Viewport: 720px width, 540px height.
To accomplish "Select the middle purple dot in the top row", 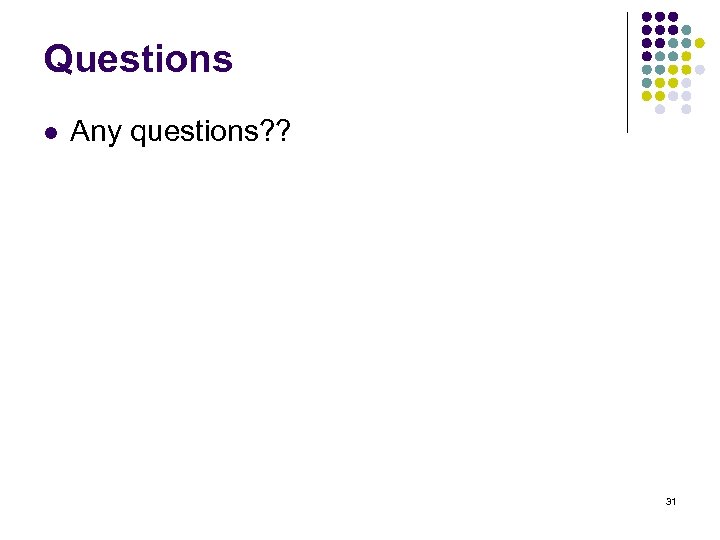I will (x=660, y=17).
